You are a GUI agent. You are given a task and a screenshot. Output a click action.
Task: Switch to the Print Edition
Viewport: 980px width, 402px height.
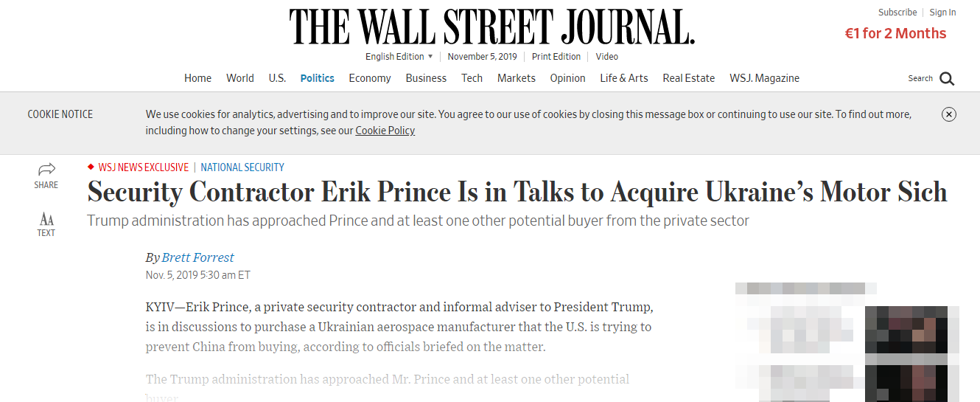556,57
